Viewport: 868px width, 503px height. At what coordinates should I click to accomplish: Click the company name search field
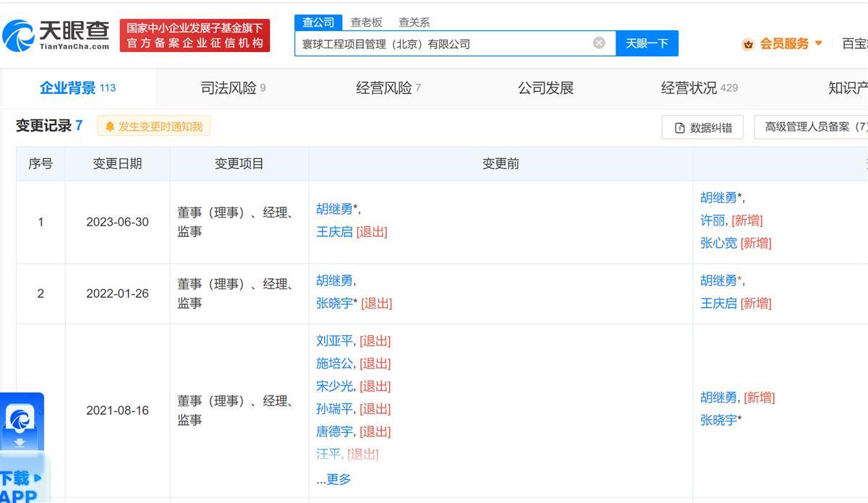tap(441, 43)
